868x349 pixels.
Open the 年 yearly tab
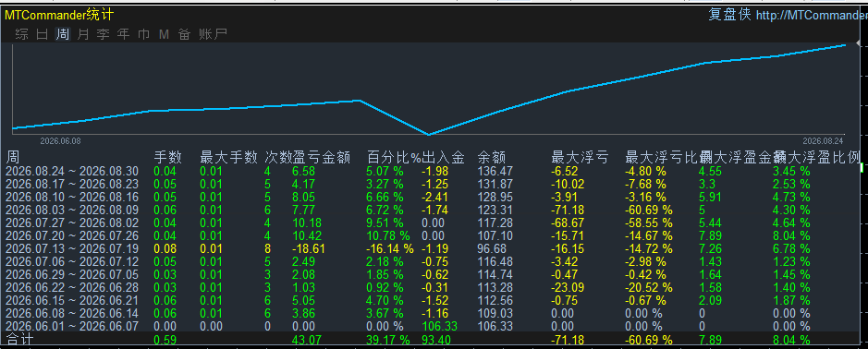124,34
